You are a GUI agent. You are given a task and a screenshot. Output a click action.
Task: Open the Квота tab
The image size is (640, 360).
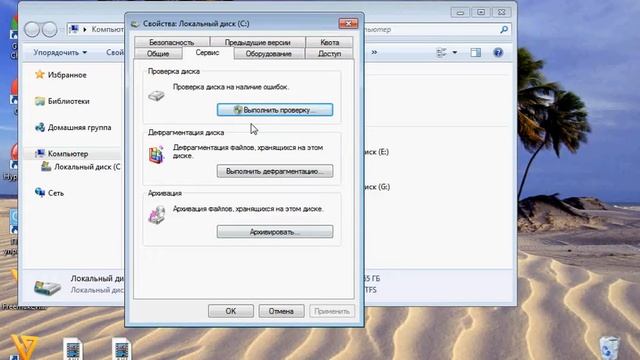[329, 42]
